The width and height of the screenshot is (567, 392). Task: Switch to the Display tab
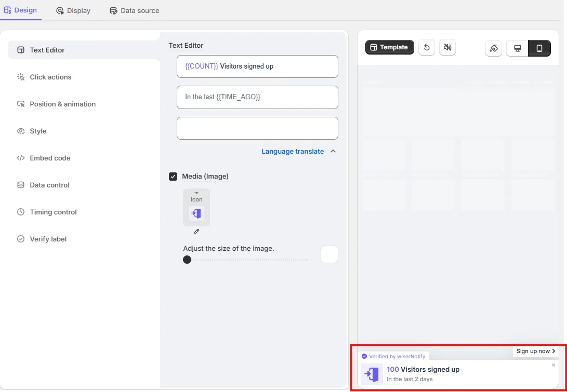coord(73,11)
